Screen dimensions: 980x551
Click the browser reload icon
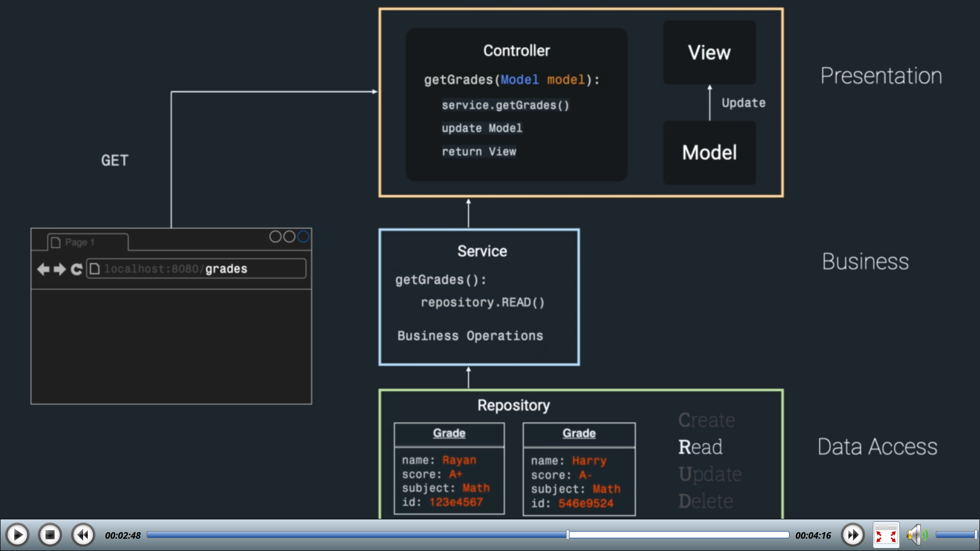click(77, 269)
